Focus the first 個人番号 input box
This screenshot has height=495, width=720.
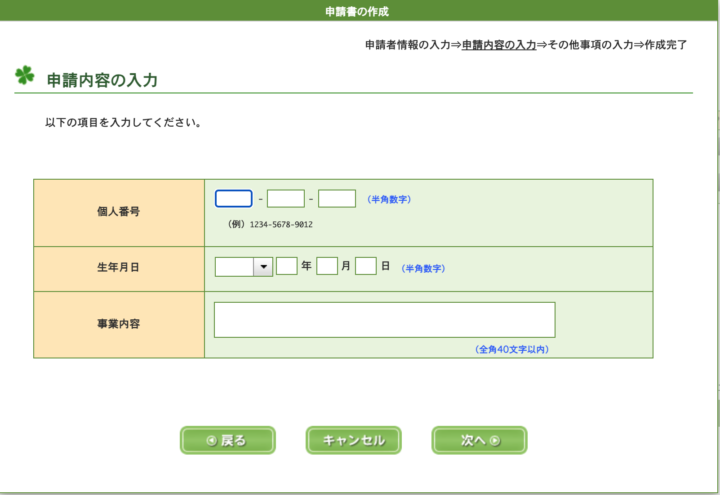click(x=234, y=199)
